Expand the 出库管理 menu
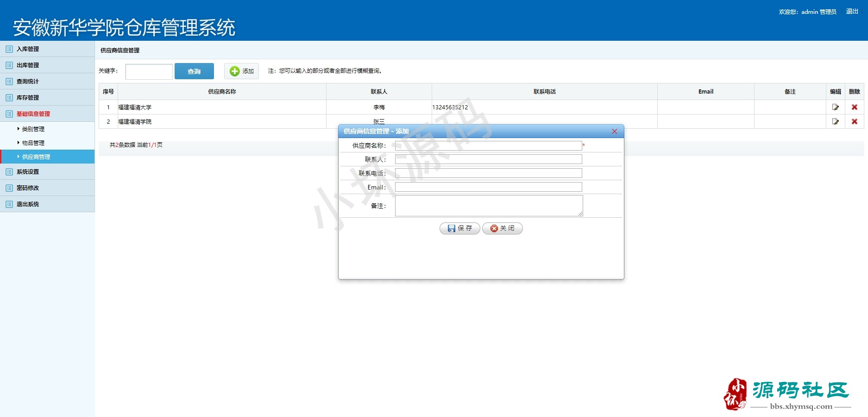This screenshot has height=417, width=868. click(28, 65)
